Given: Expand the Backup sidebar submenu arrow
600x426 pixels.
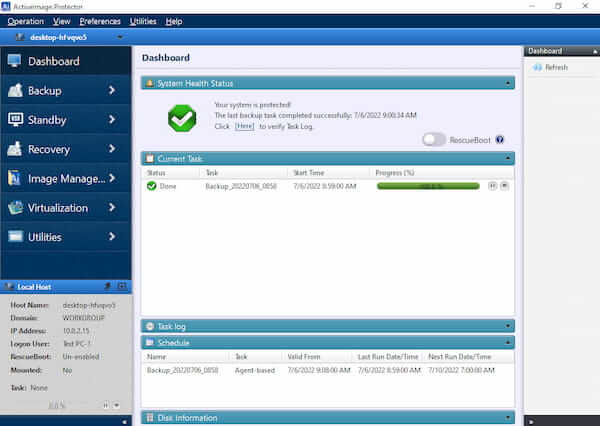Looking at the screenshot, I should [112, 91].
